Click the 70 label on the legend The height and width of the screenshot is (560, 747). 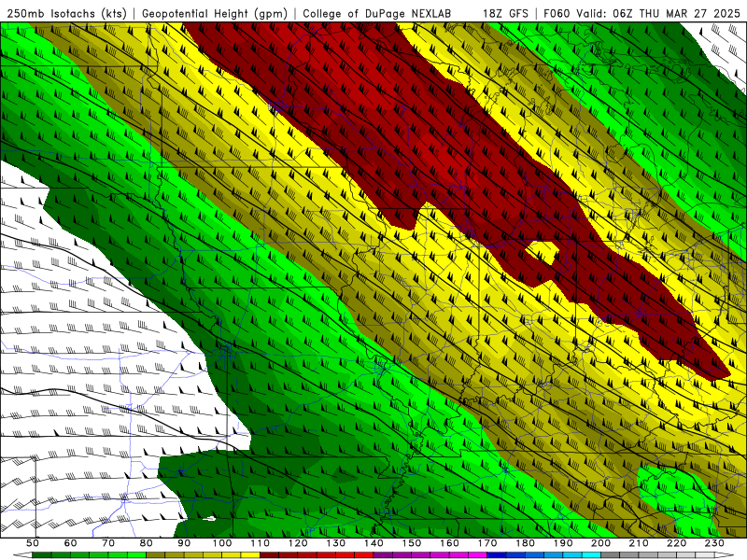pyautogui.click(x=108, y=543)
